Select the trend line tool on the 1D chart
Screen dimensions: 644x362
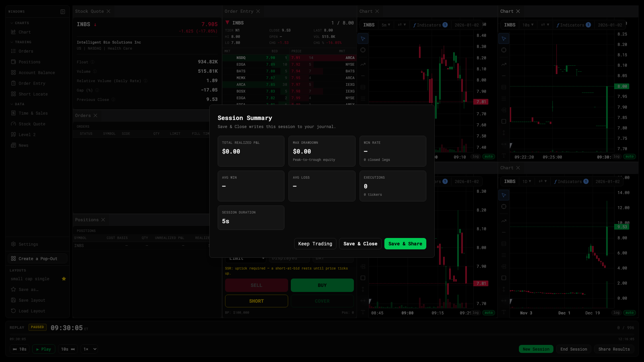pos(504,221)
